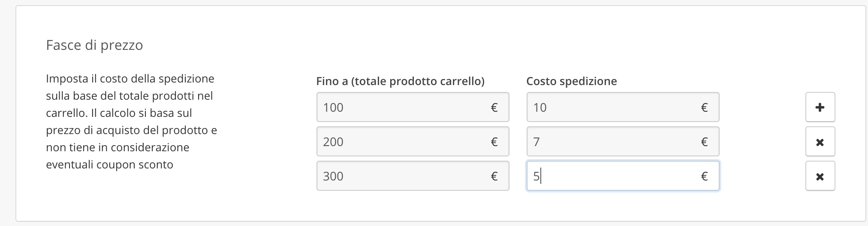Focus the 'Fino a' field containing 100
Screen dimensions: 868x226
click(x=403, y=107)
